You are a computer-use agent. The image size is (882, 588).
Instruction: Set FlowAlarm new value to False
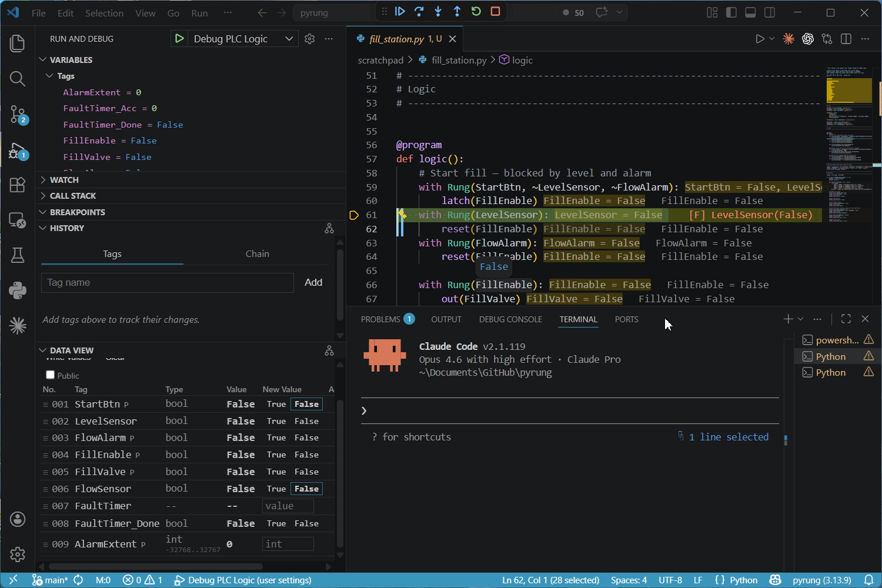(x=306, y=438)
